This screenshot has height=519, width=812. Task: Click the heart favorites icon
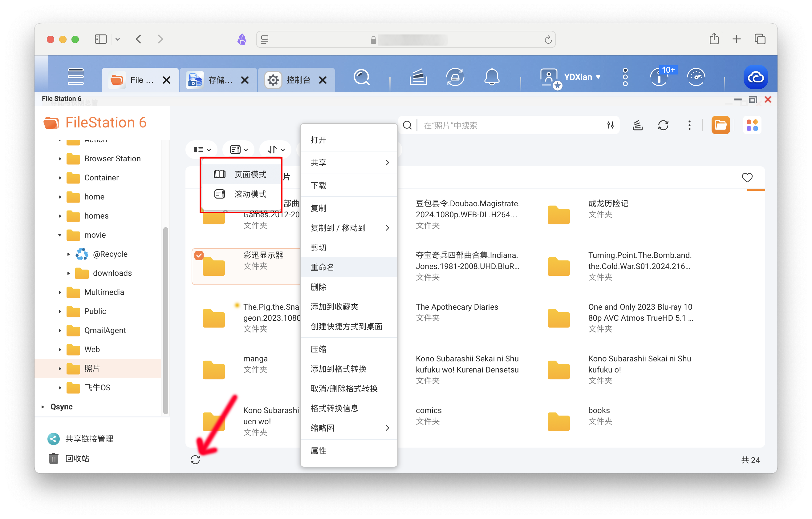click(x=747, y=177)
